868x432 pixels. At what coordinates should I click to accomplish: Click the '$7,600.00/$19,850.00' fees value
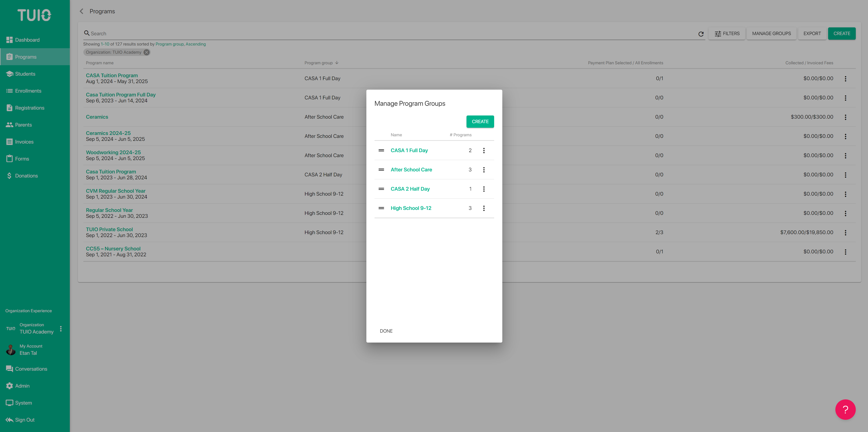[807, 232]
